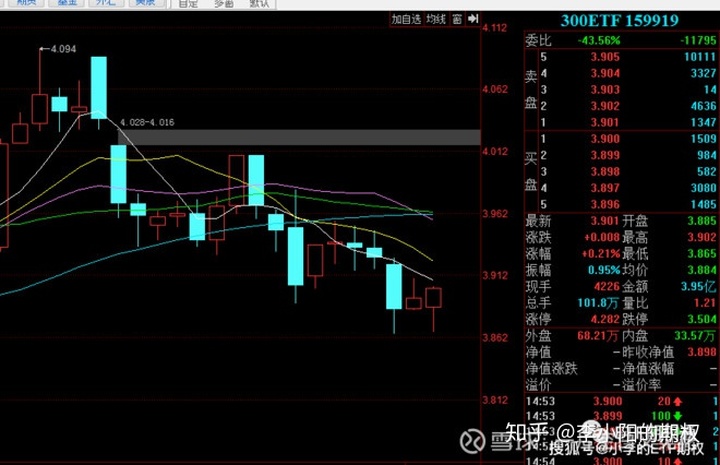The width and height of the screenshot is (720, 465).
Task: Click the 3.962 price axis label
Action: pyautogui.click(x=495, y=213)
